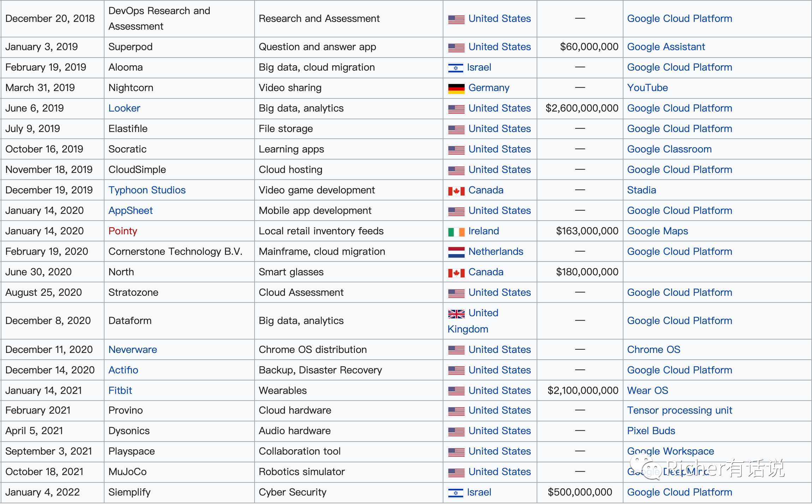
Task: Open the Pixel Buds link
Action: [x=651, y=431]
